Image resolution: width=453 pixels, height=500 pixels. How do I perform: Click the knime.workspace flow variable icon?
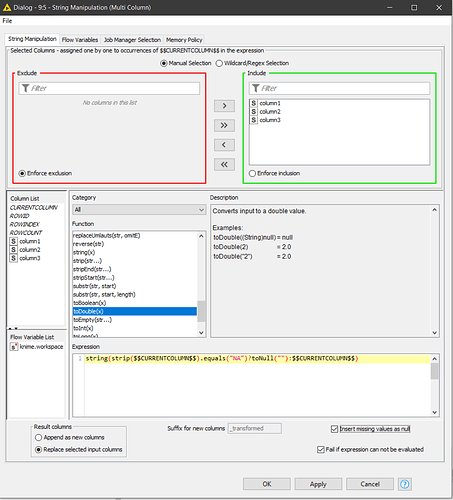click(x=13, y=347)
